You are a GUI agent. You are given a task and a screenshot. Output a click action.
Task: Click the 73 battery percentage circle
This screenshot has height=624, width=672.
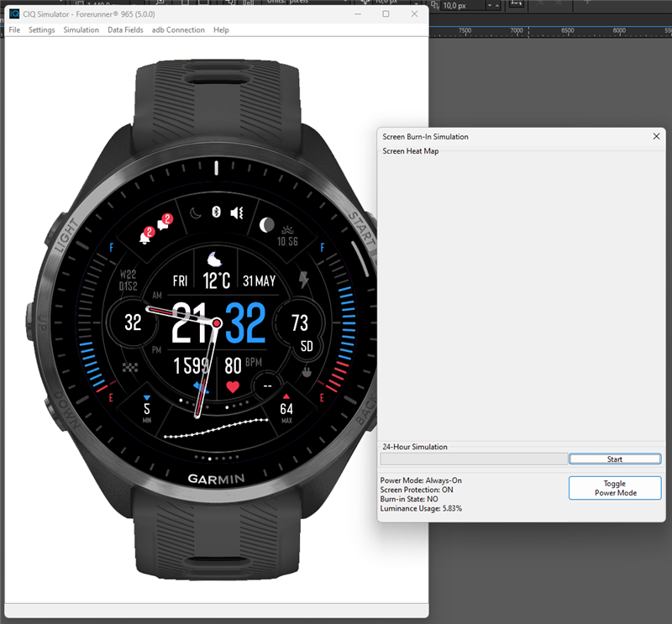300,322
